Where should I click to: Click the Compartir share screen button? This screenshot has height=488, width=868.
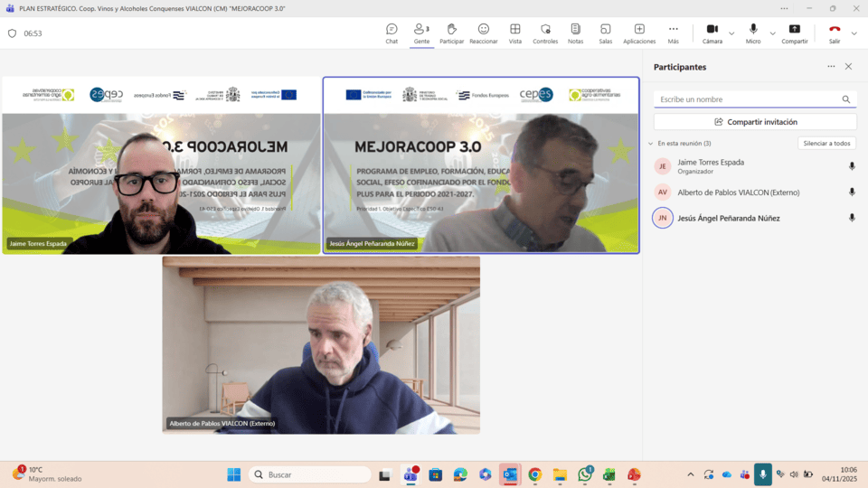click(x=795, y=33)
